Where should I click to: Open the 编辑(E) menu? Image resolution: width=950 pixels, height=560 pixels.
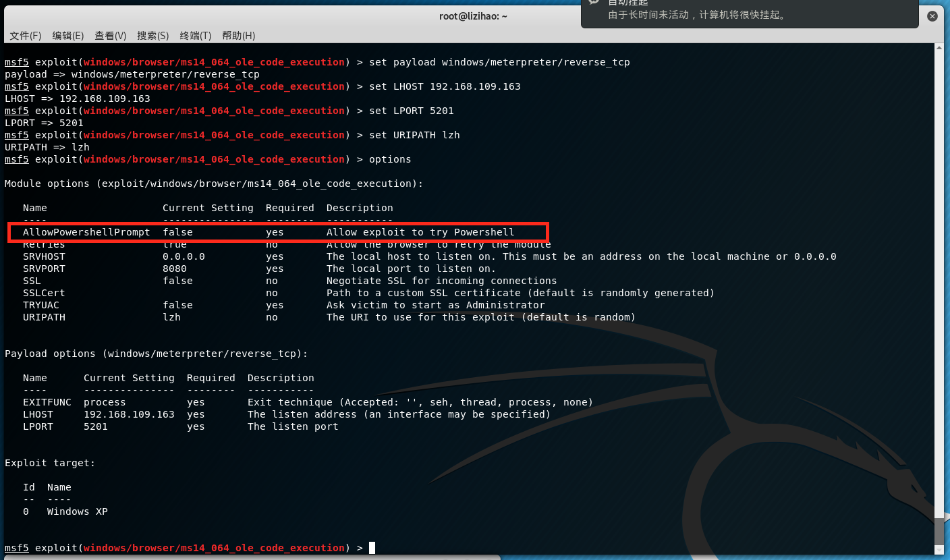68,35
